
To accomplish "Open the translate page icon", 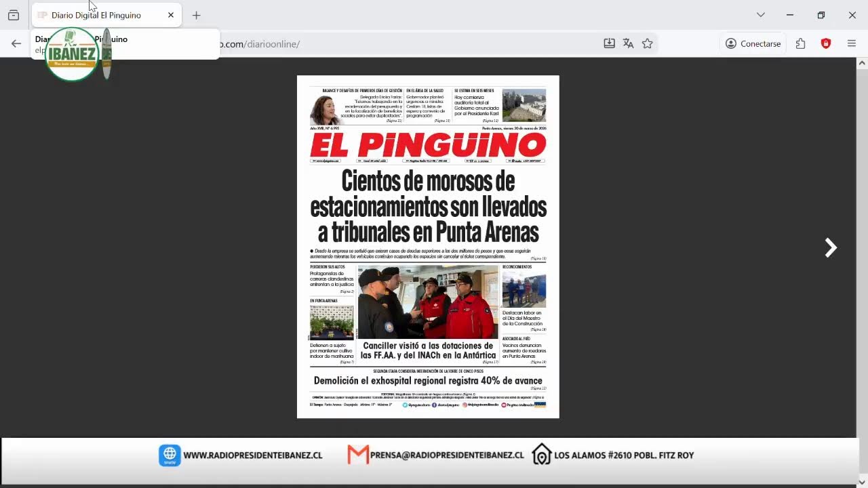I will point(628,43).
